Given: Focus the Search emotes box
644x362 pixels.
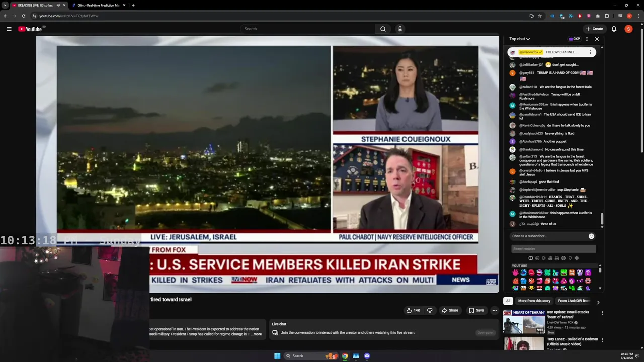Looking at the screenshot, I should pyautogui.click(x=553, y=249).
